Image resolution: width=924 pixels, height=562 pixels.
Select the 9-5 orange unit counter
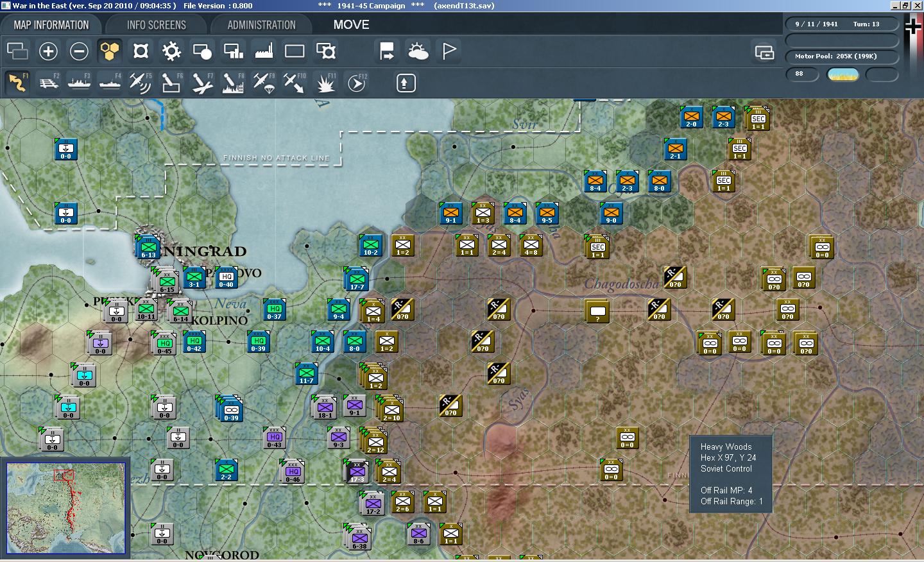(x=547, y=213)
